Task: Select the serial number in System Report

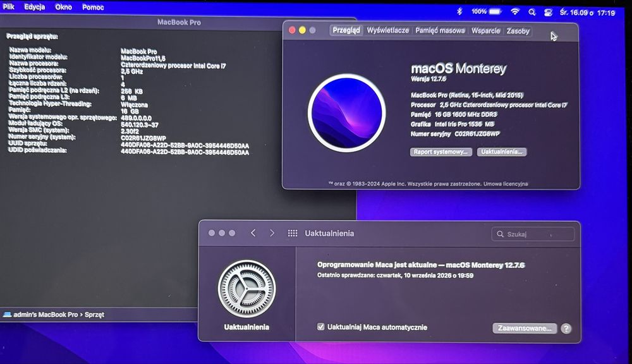Action: pyautogui.click(x=143, y=138)
